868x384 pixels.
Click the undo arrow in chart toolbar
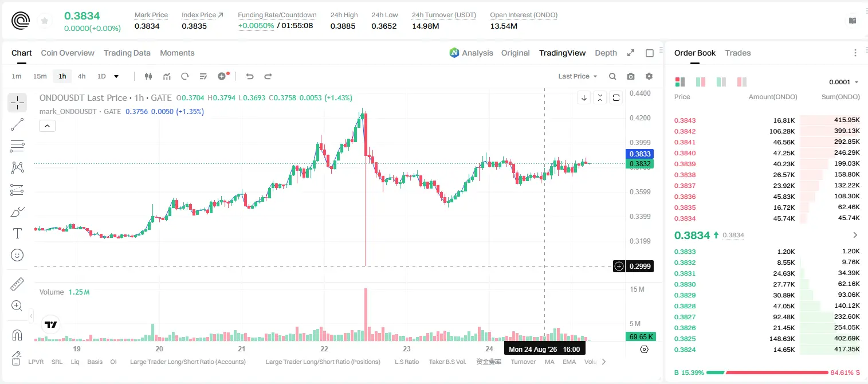coord(249,76)
